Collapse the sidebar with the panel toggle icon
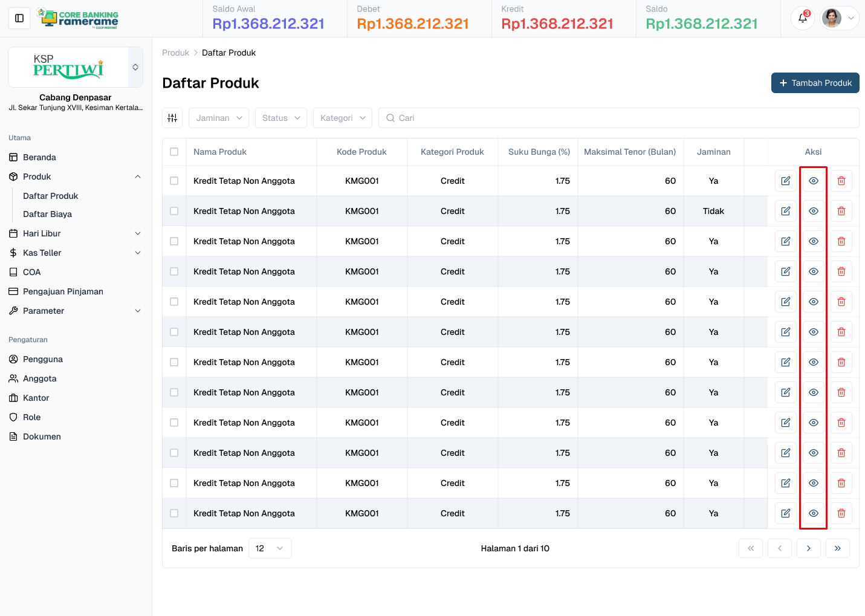 [x=19, y=18]
